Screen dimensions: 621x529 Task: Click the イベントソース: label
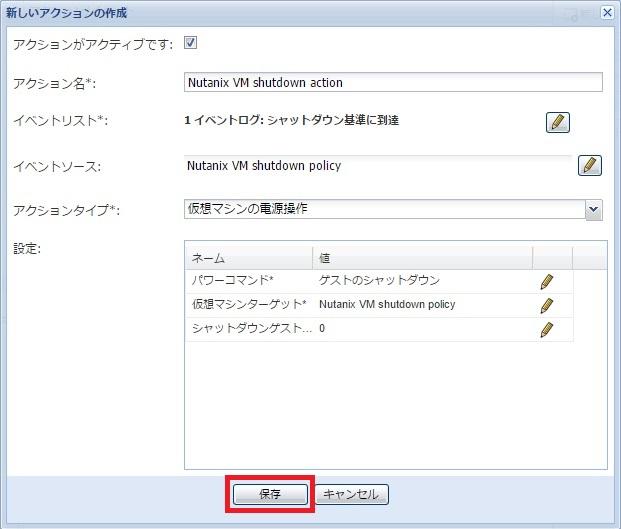[x=57, y=166]
